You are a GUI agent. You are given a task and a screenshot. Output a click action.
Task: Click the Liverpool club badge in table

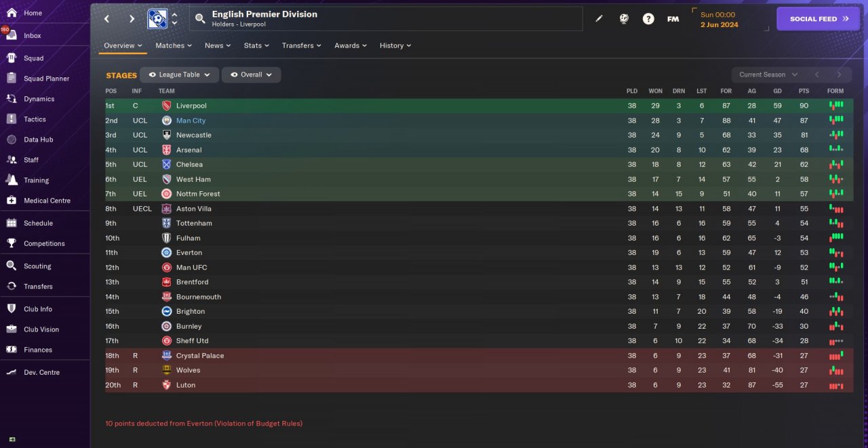tap(167, 106)
